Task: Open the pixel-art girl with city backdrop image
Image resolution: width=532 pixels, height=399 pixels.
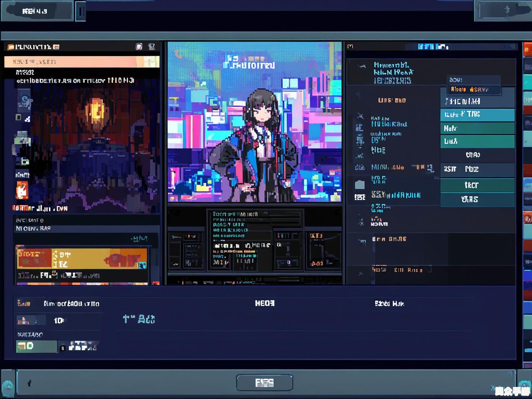Action: pos(255,122)
